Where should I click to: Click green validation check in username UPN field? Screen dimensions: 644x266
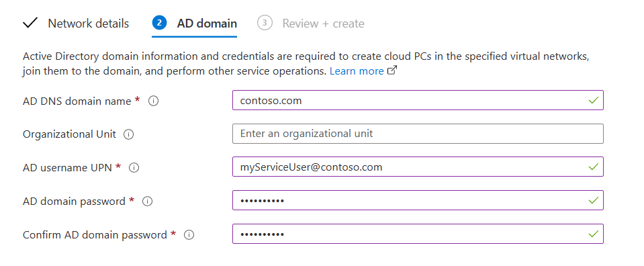click(x=593, y=167)
